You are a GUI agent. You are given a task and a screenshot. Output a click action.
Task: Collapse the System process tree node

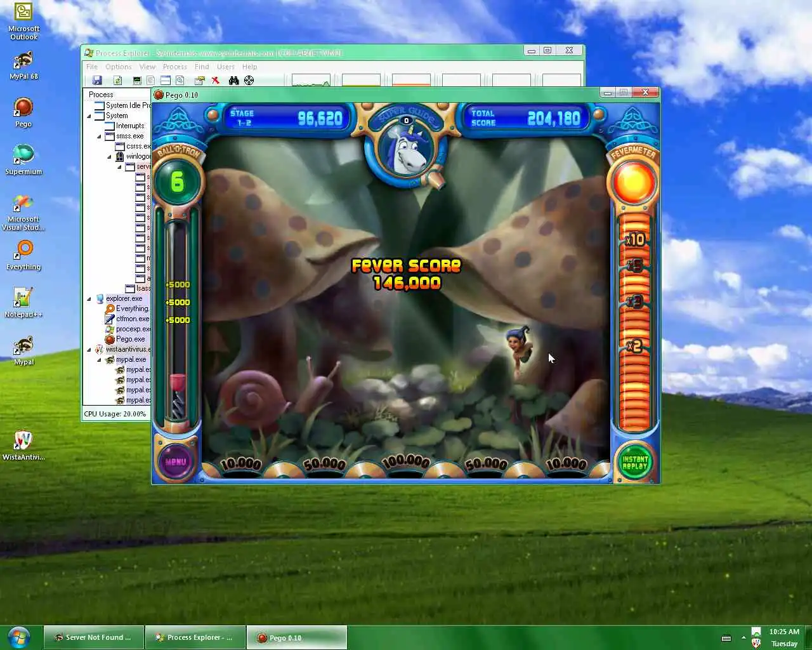pyautogui.click(x=89, y=116)
